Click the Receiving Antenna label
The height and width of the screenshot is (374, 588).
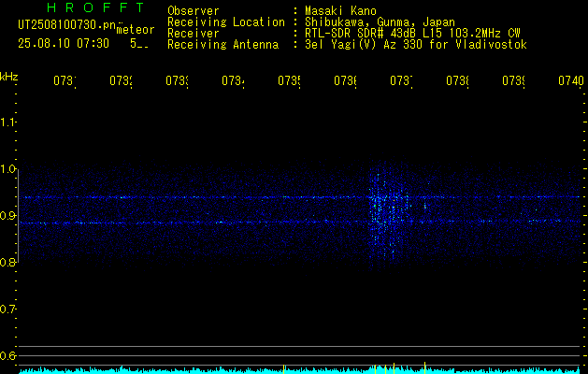[223, 45]
